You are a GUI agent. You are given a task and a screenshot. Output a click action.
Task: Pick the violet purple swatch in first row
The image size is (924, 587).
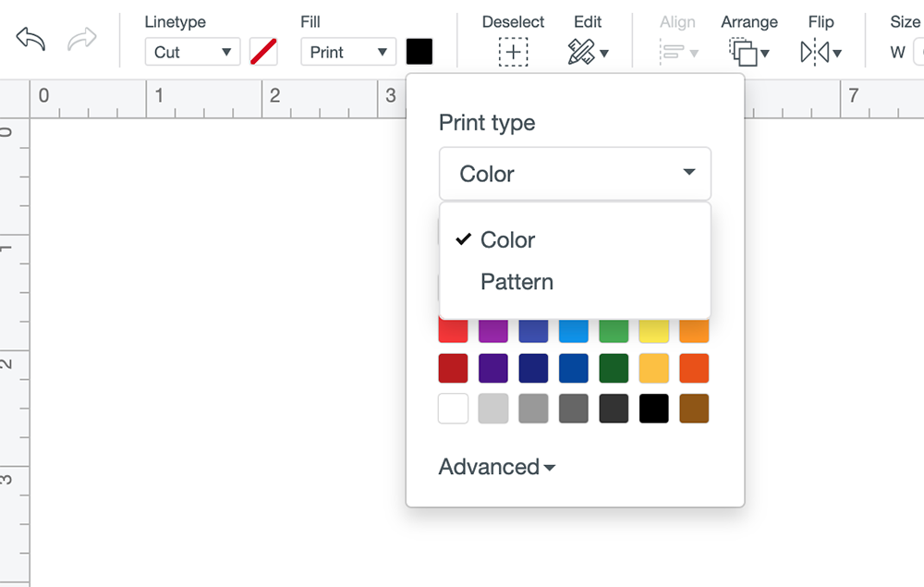pyautogui.click(x=493, y=331)
